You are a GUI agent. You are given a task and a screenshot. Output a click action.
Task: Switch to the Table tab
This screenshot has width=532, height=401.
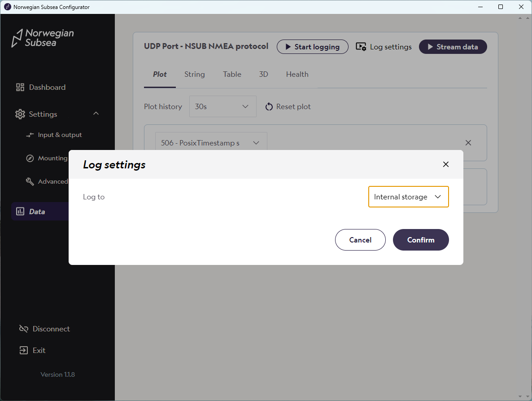pyautogui.click(x=232, y=75)
